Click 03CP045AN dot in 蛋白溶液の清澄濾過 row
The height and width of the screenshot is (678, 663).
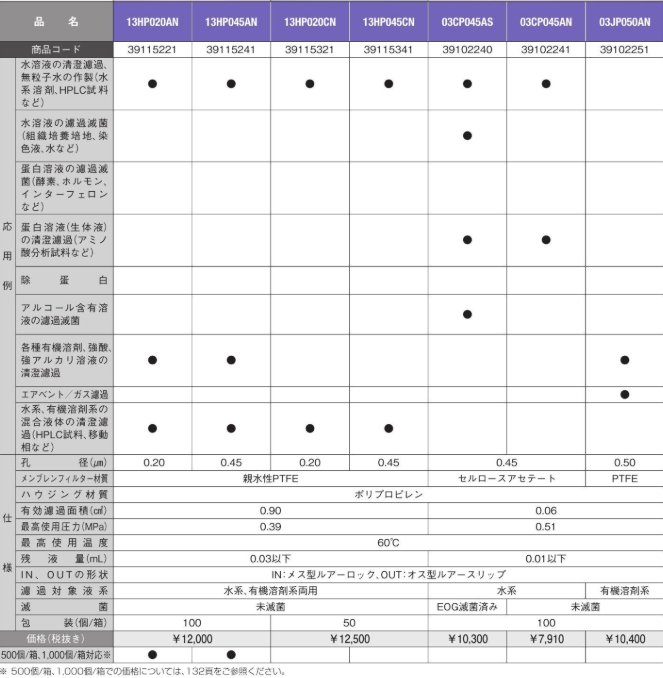pyautogui.click(x=546, y=240)
